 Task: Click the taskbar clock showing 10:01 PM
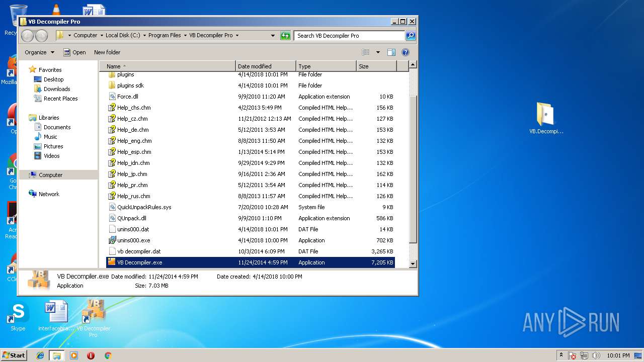[618, 355]
